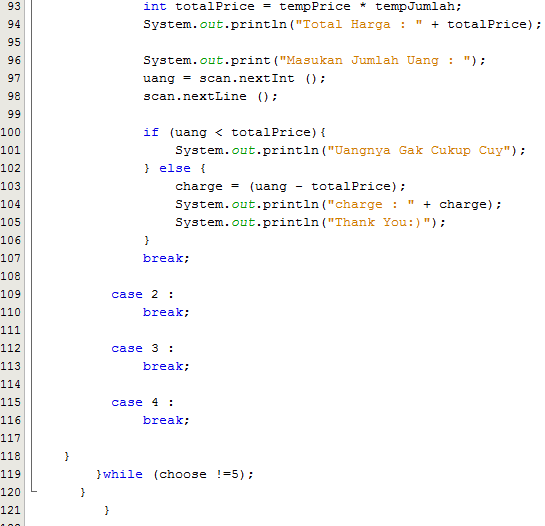The width and height of the screenshot is (545, 526).
Task: Click line number 121 in the gutter
Action: click(10, 511)
